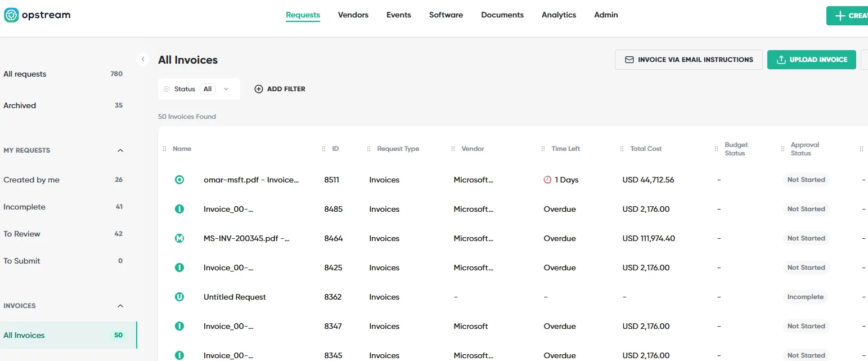Click the upload icon on Upload Invoice
This screenshot has height=361, width=868.
[x=781, y=60]
